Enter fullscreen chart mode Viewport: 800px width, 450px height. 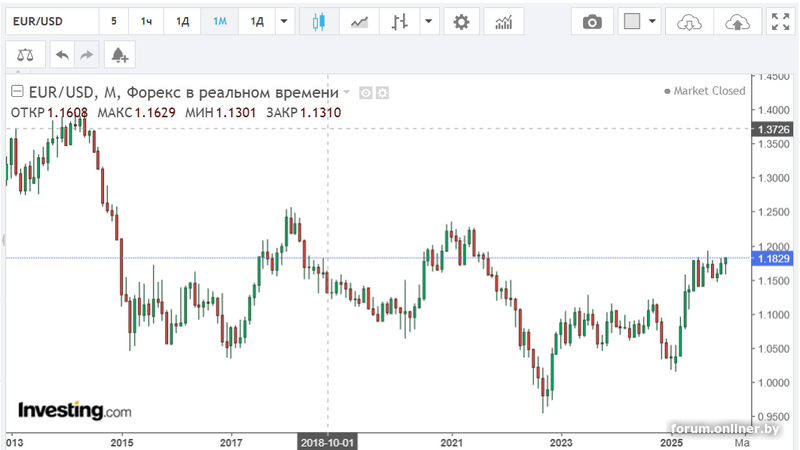pos(781,22)
